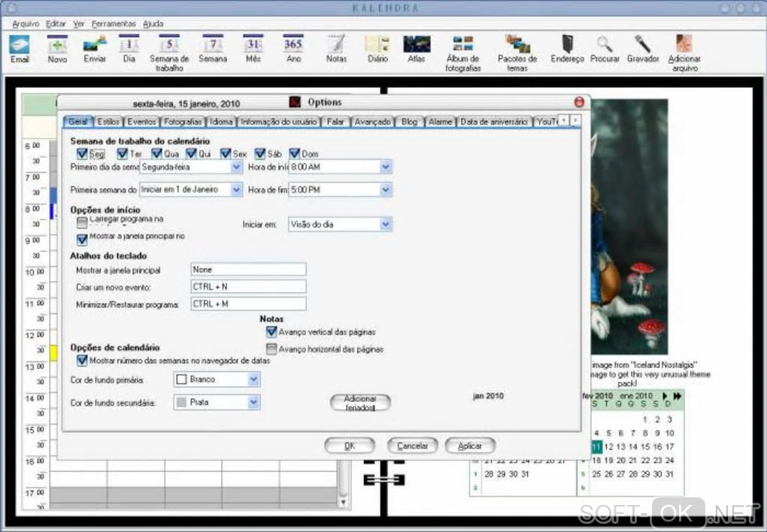The height and width of the screenshot is (532, 767).
Task: Open the Ano year view
Action: click(x=293, y=49)
